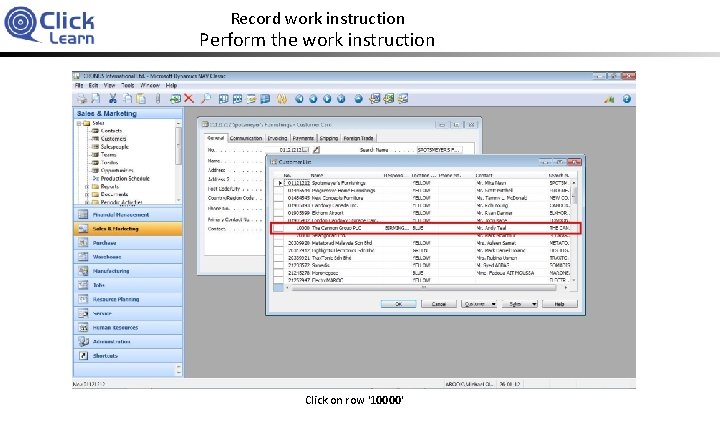The width and height of the screenshot is (720, 437).
Task: Open the File menu
Action: tap(79, 85)
